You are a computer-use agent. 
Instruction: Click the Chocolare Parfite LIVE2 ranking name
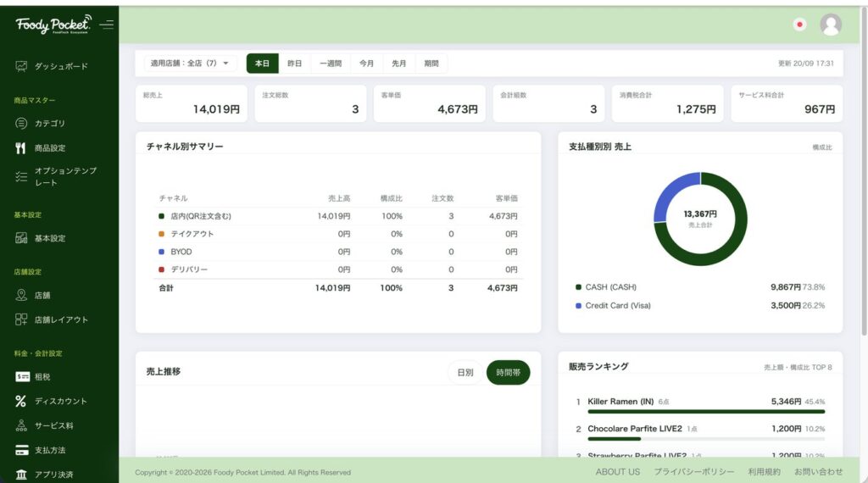point(635,429)
